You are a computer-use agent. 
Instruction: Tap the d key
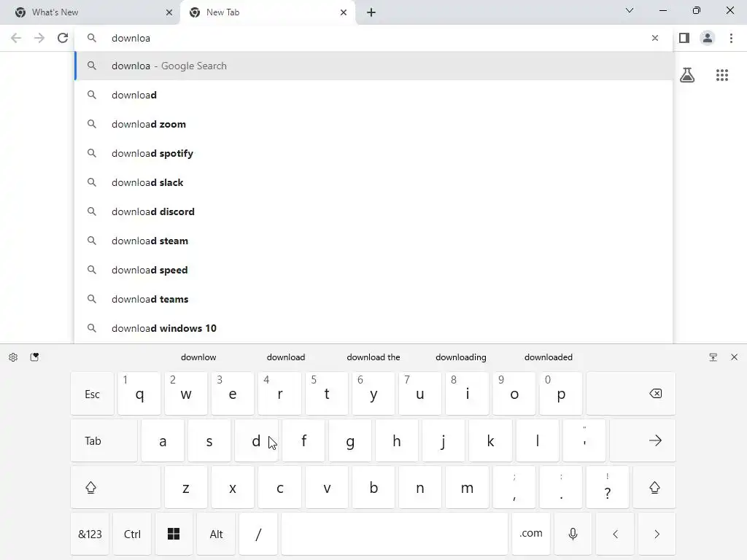point(256,440)
